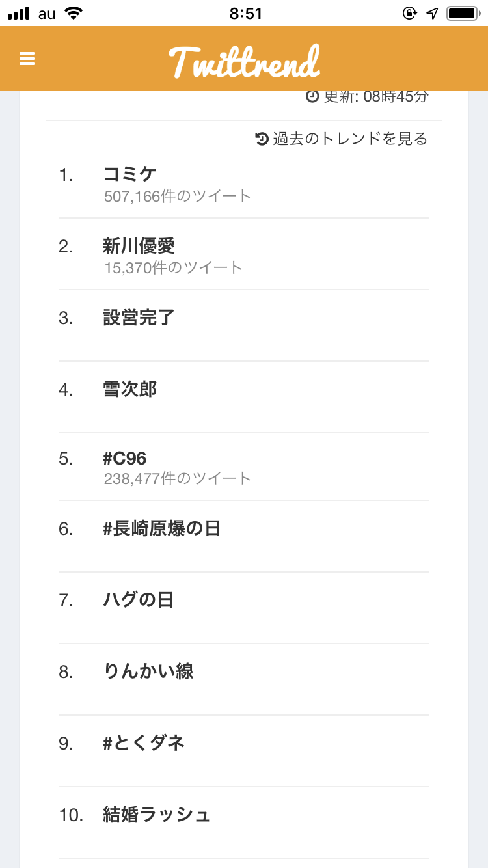Select the #長崎原爆の日 hashtag

point(162,528)
